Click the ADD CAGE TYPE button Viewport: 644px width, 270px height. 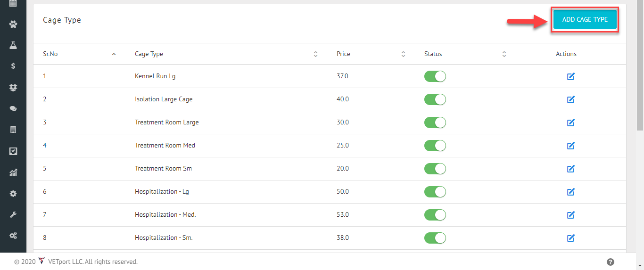point(585,20)
